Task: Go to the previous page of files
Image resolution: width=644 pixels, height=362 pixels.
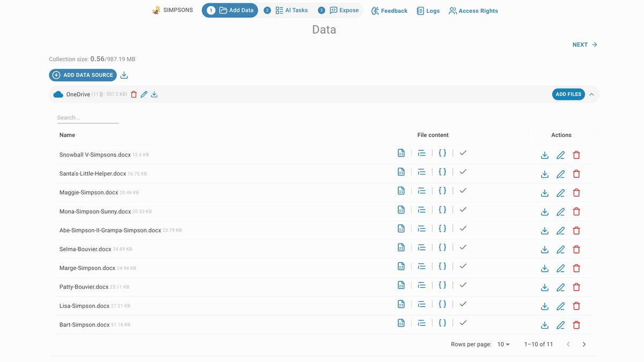Action: tap(568, 344)
